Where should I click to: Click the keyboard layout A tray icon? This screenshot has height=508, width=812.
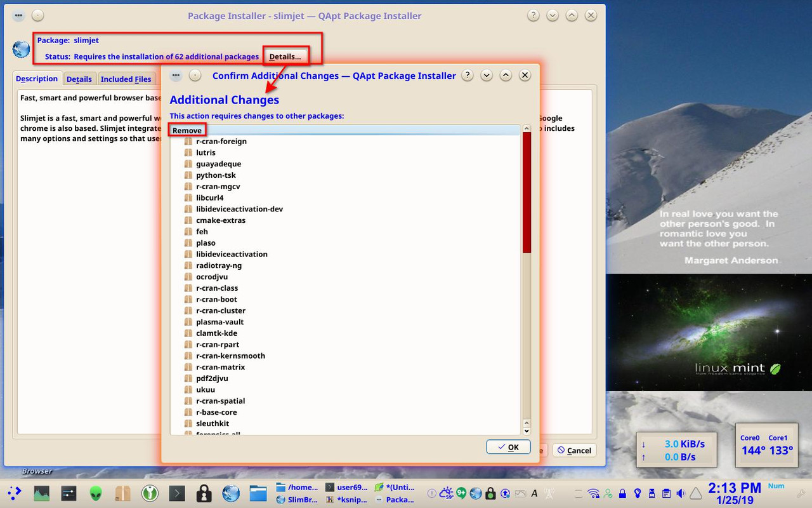534,493
